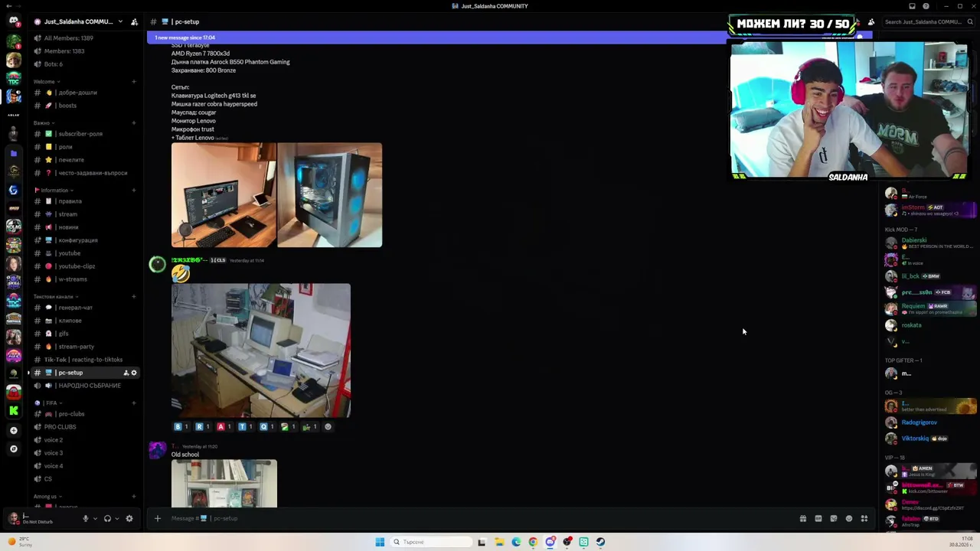Screen dimensions: 980x551
Task: Open Discord Help icon in title bar
Action: pyautogui.click(x=926, y=6)
